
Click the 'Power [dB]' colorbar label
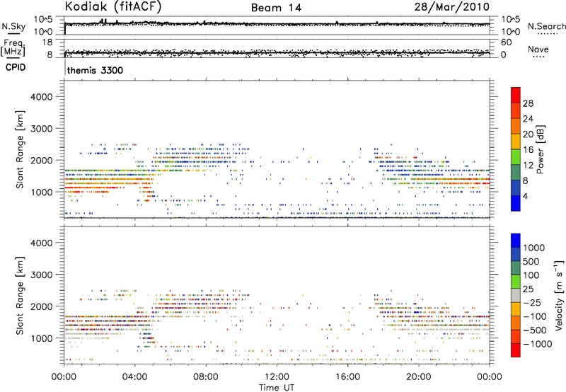click(x=541, y=149)
